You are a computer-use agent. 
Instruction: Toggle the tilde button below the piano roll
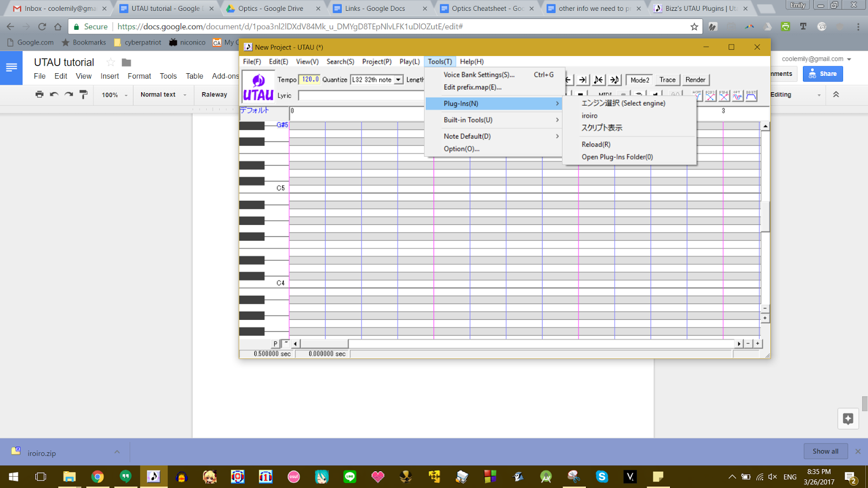tap(286, 344)
